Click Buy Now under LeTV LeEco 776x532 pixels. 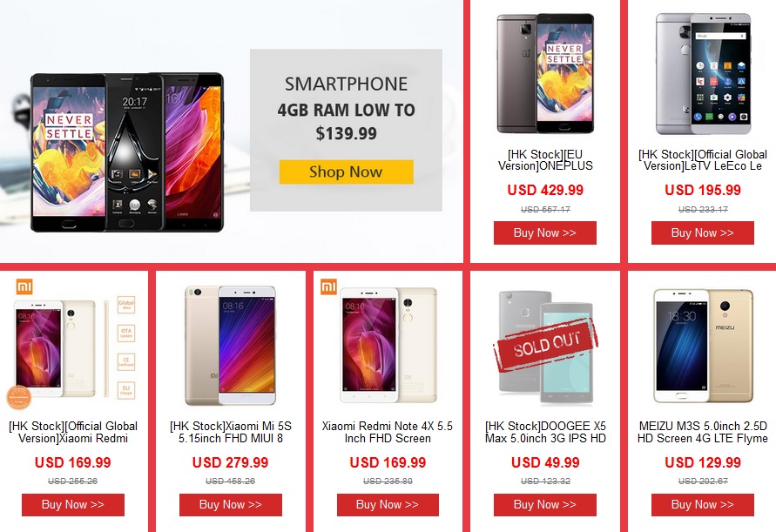pos(702,232)
